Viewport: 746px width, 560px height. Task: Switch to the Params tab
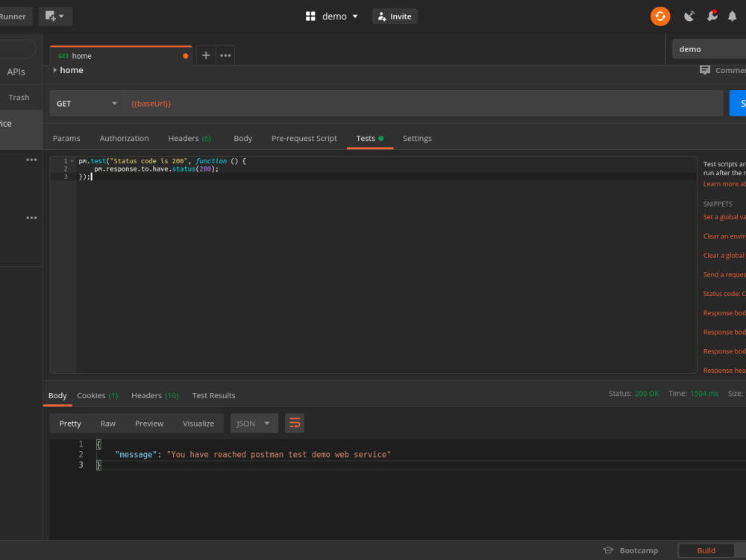pyautogui.click(x=66, y=139)
